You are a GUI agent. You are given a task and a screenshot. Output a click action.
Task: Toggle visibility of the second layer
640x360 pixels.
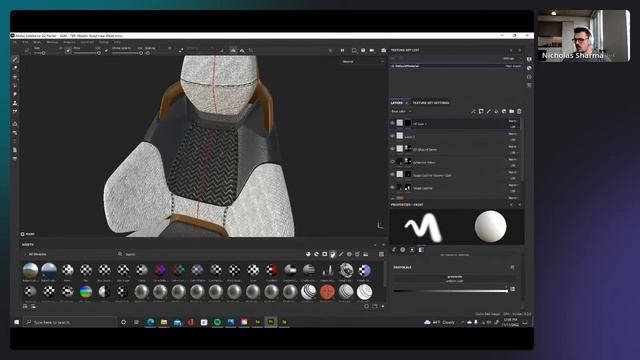(x=392, y=136)
